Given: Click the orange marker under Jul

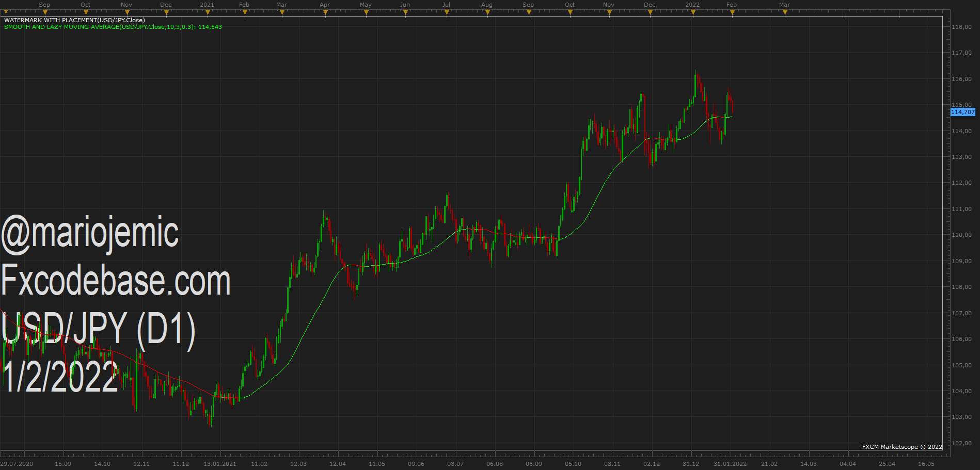Looking at the screenshot, I should 447,13.
